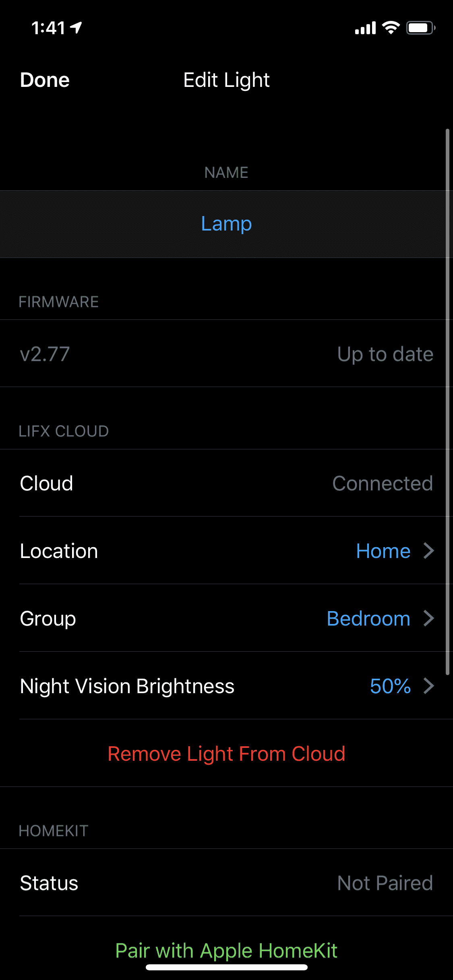453x980 pixels.
Task: Tap the chevron next to Bedroom
Action: (x=429, y=618)
